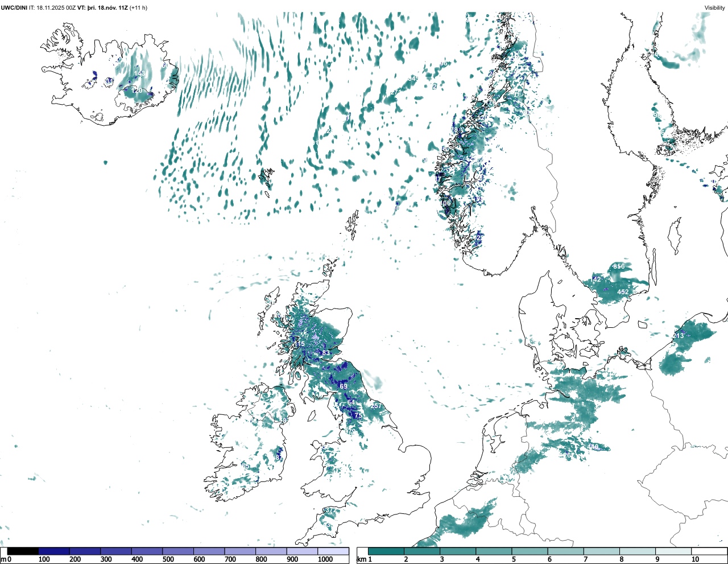Click the '64' value over the Pennines
Viewport: 728px width, 564px height.
[x=351, y=402]
